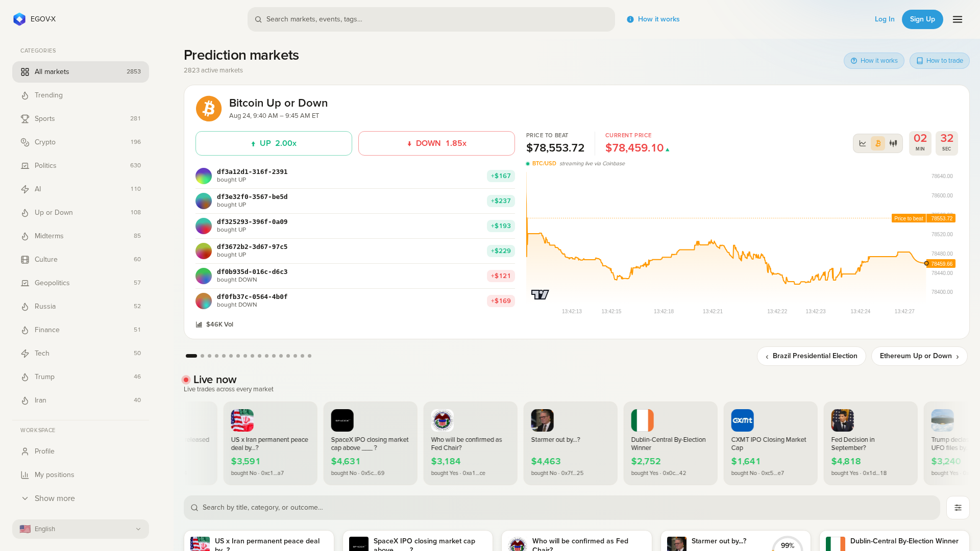Image resolution: width=980 pixels, height=551 pixels.
Task: Buy UP at 2.00x
Action: tap(274, 143)
